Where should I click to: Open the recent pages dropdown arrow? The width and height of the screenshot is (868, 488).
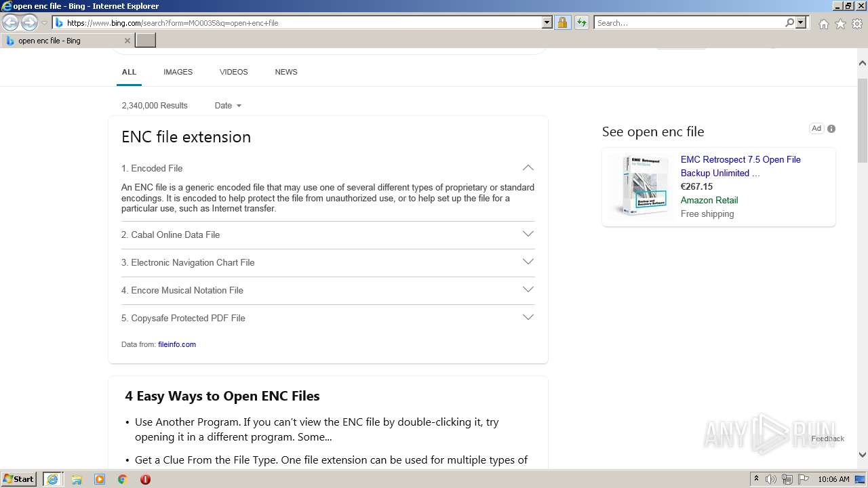[45, 23]
